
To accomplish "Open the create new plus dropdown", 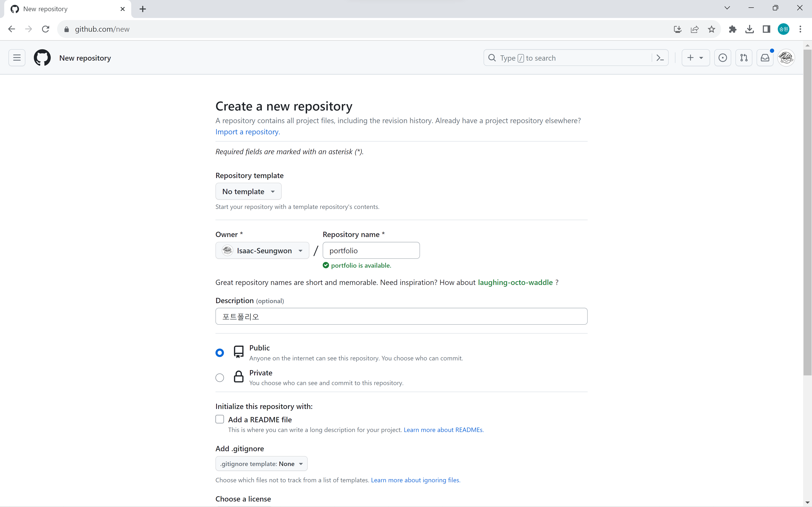I will pyautogui.click(x=695, y=58).
